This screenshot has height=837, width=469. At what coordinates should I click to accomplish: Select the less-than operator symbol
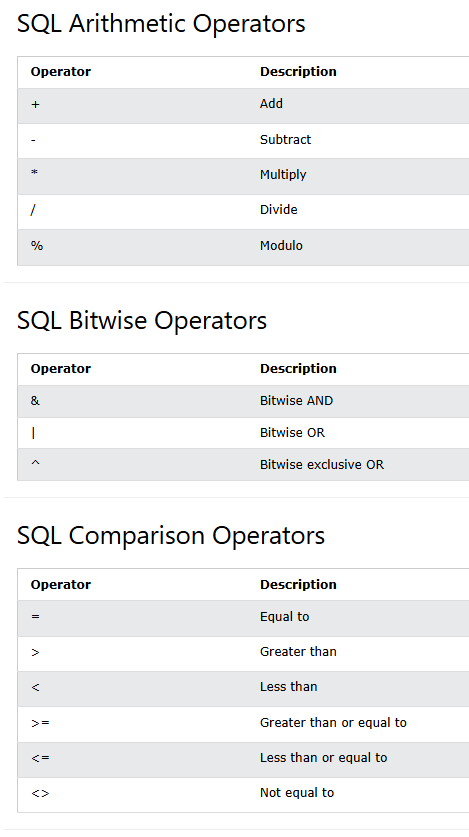click(35, 688)
